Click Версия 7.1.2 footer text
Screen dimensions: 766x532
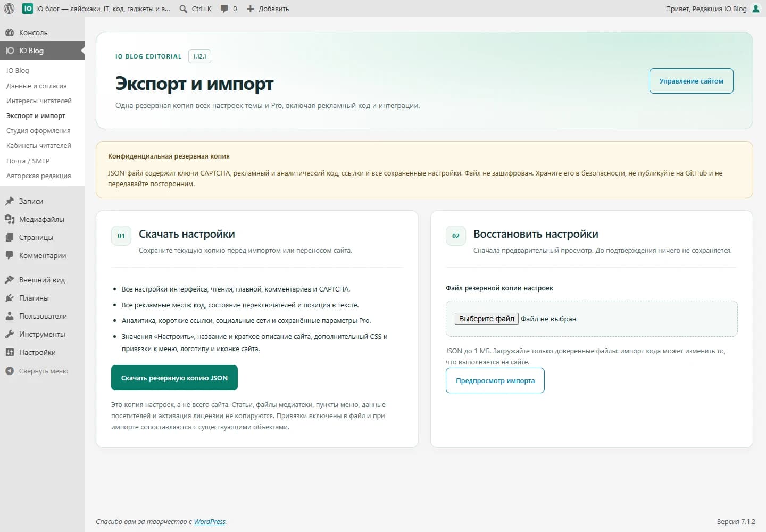(x=736, y=521)
